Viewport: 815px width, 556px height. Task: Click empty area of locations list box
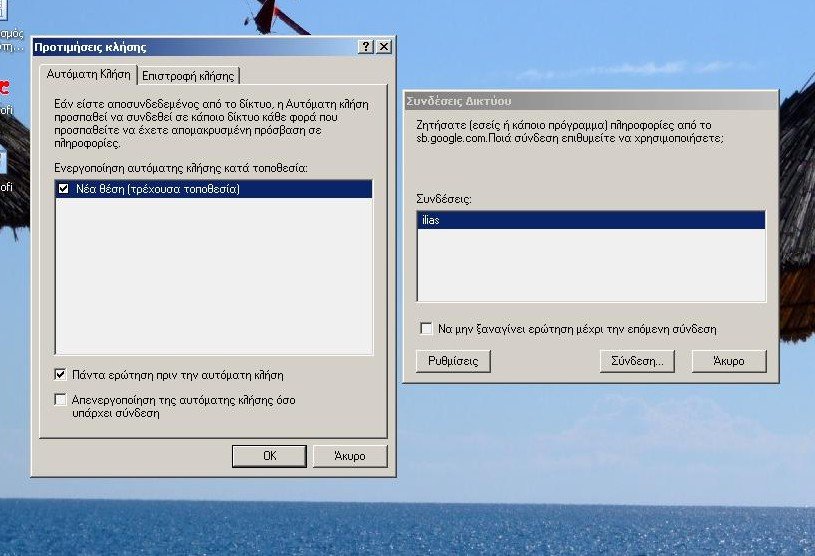[x=212, y=280]
